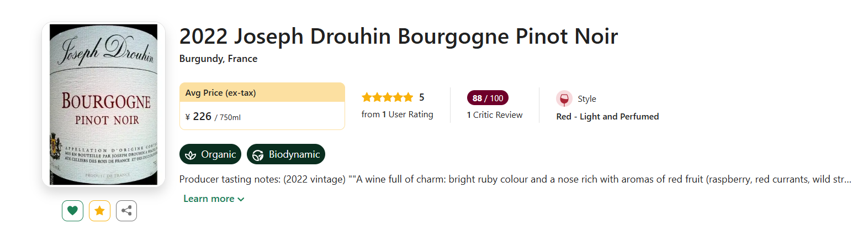The image size is (868, 239).
Task: Open the Learn more link
Action: click(x=209, y=199)
